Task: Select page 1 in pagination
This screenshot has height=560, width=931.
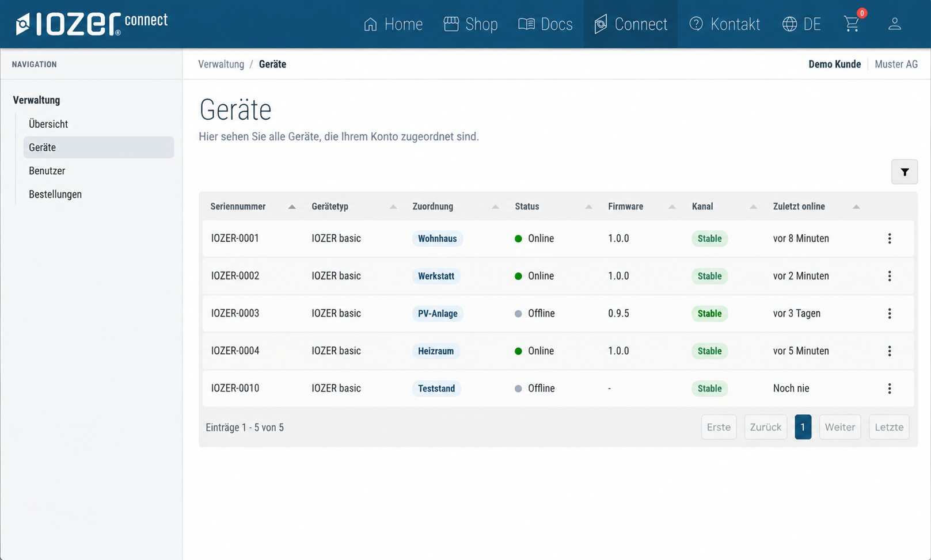Action: tap(803, 427)
